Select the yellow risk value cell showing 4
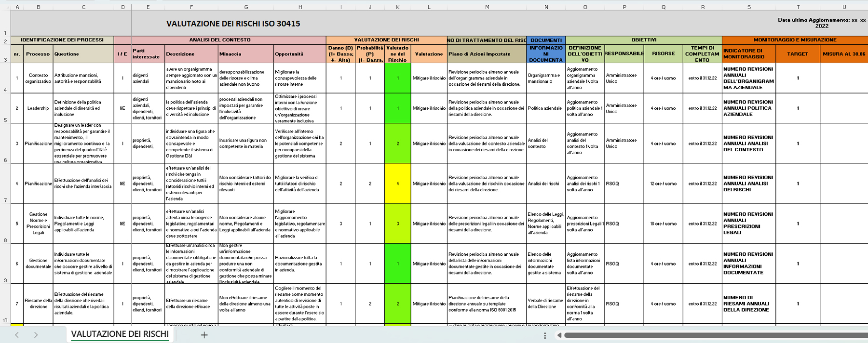 click(x=397, y=184)
